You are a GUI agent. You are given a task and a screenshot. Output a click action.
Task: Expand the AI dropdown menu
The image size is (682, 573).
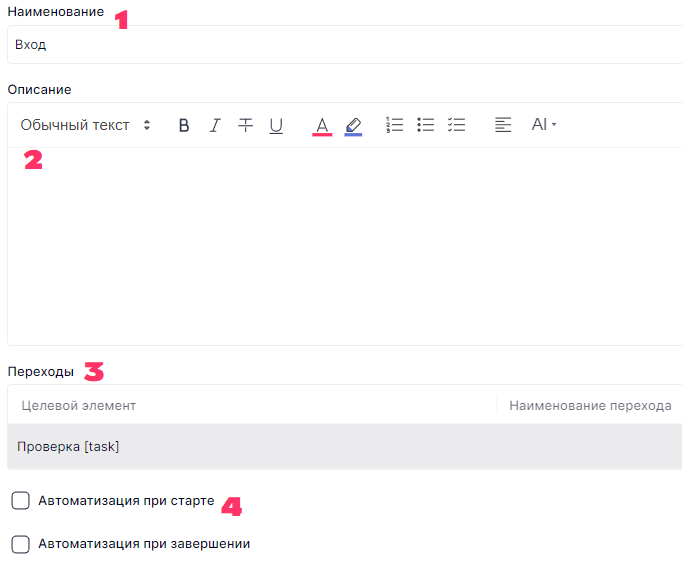pos(544,125)
